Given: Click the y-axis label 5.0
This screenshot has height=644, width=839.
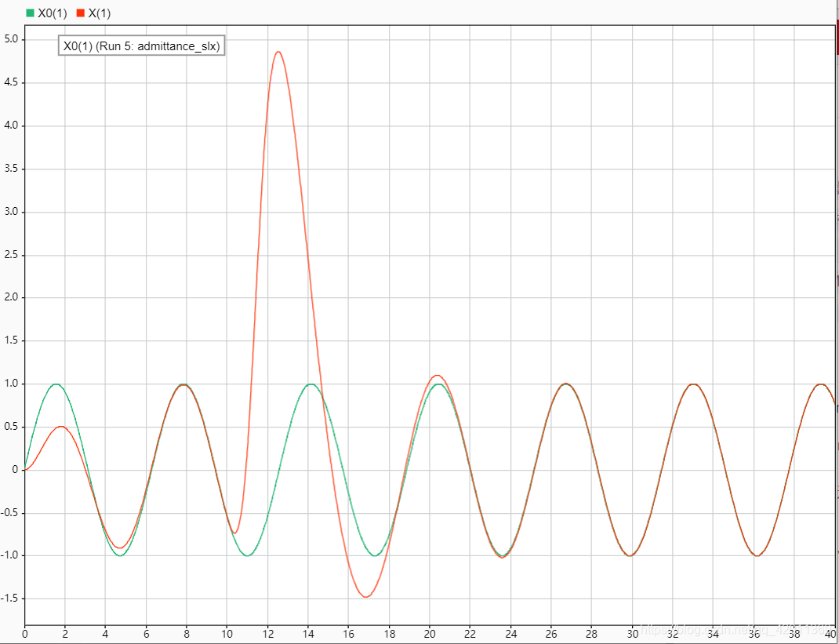Looking at the screenshot, I should 11,40.
